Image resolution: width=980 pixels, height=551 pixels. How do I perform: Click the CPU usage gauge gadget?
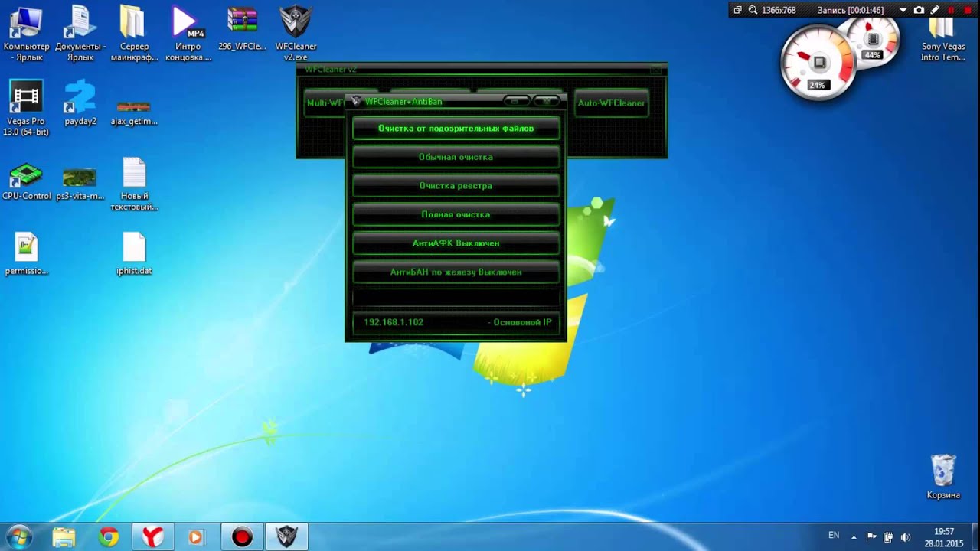click(818, 63)
